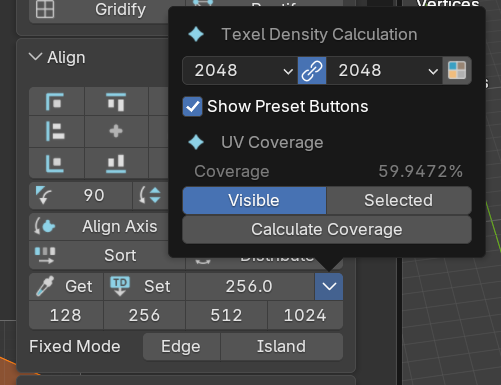Set texel density with TD icon
The image size is (501, 385).
(x=144, y=286)
